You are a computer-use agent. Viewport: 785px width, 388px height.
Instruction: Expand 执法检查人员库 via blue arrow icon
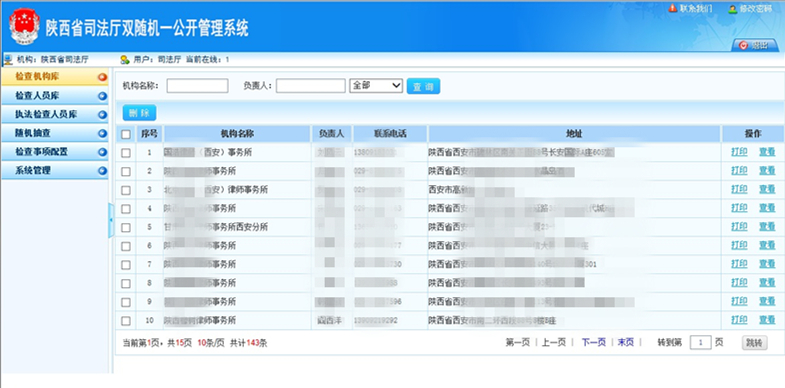click(103, 115)
